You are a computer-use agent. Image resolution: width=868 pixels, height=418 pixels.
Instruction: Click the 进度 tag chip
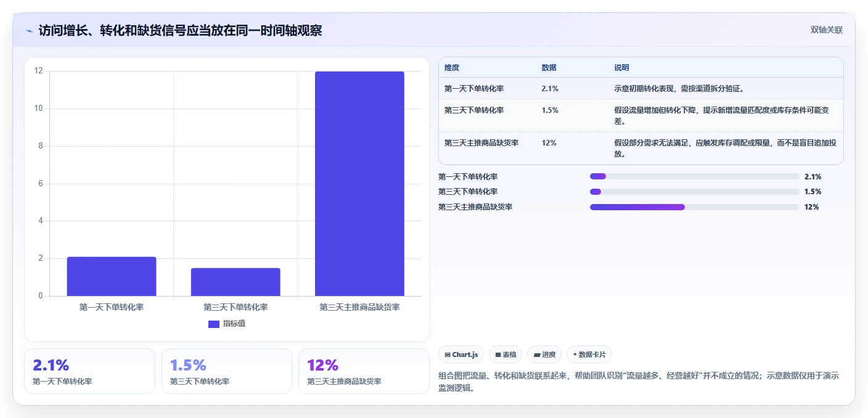[x=544, y=354]
